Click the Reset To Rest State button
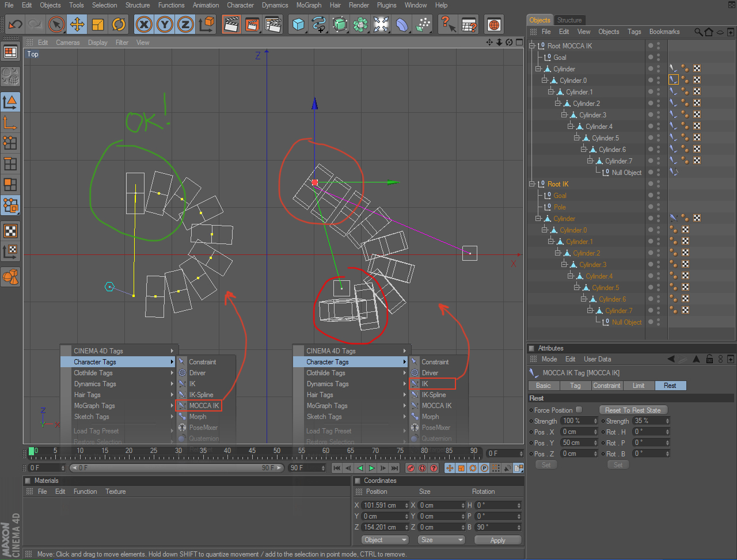The height and width of the screenshot is (560, 737). click(x=633, y=410)
